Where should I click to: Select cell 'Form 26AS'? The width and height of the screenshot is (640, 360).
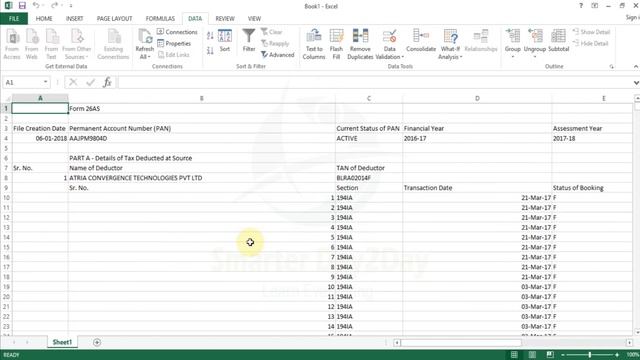click(202, 109)
